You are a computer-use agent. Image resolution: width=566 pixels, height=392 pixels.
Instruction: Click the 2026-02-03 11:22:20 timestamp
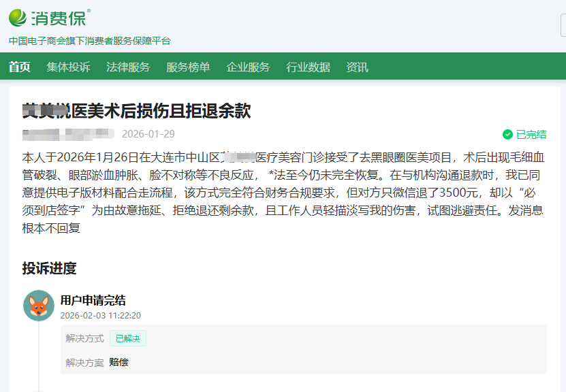(x=101, y=315)
